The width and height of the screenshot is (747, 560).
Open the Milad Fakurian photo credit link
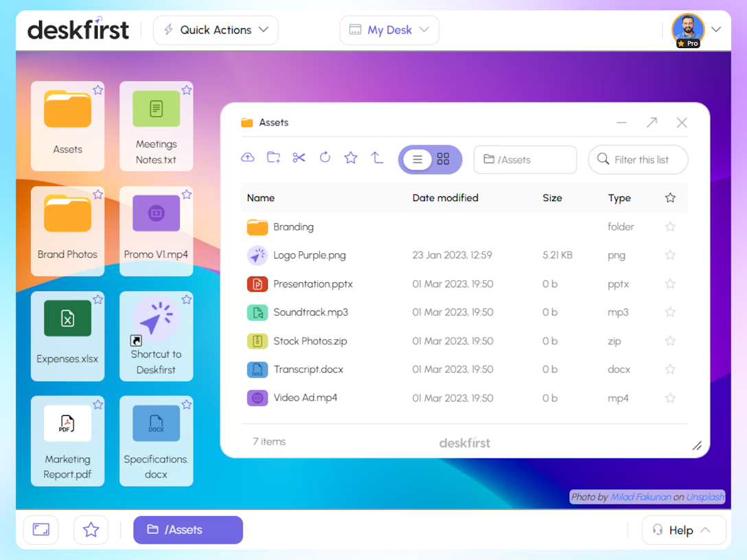(x=641, y=497)
